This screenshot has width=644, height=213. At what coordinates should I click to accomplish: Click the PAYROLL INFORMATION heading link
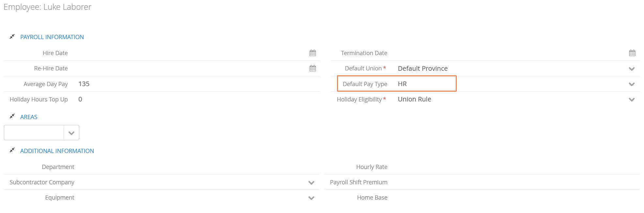52,37
